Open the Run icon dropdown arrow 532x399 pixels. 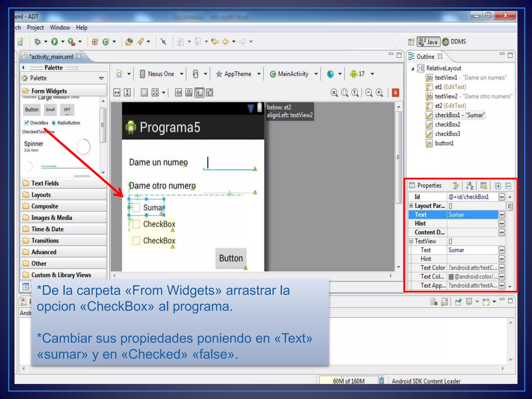(63, 42)
